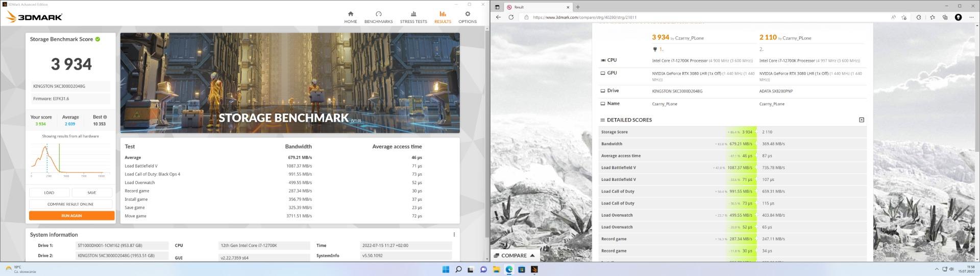The height and width of the screenshot is (276, 980).
Task: Switch to 3DMark via taskbar icon
Action: 534,269
